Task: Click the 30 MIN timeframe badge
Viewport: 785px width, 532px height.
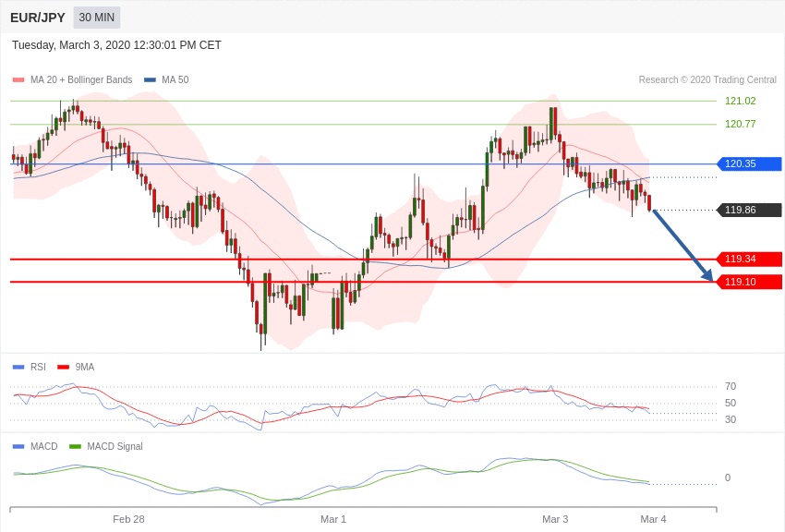Action: coord(97,18)
